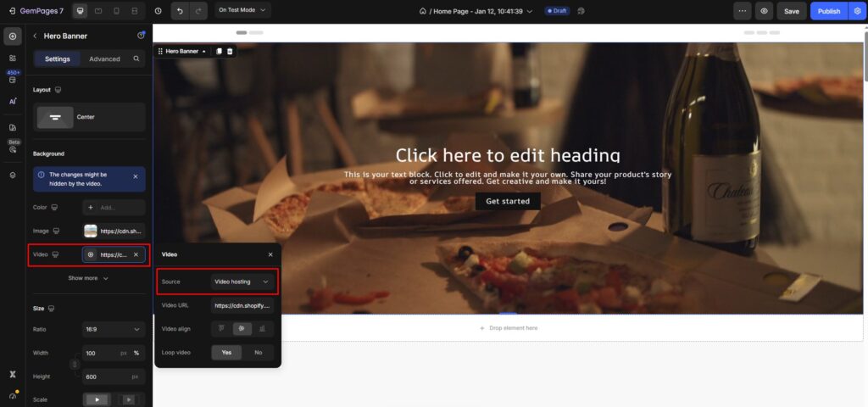The height and width of the screenshot is (407, 868).
Task: Delete Hero Banner with trash icon
Action: point(230,51)
